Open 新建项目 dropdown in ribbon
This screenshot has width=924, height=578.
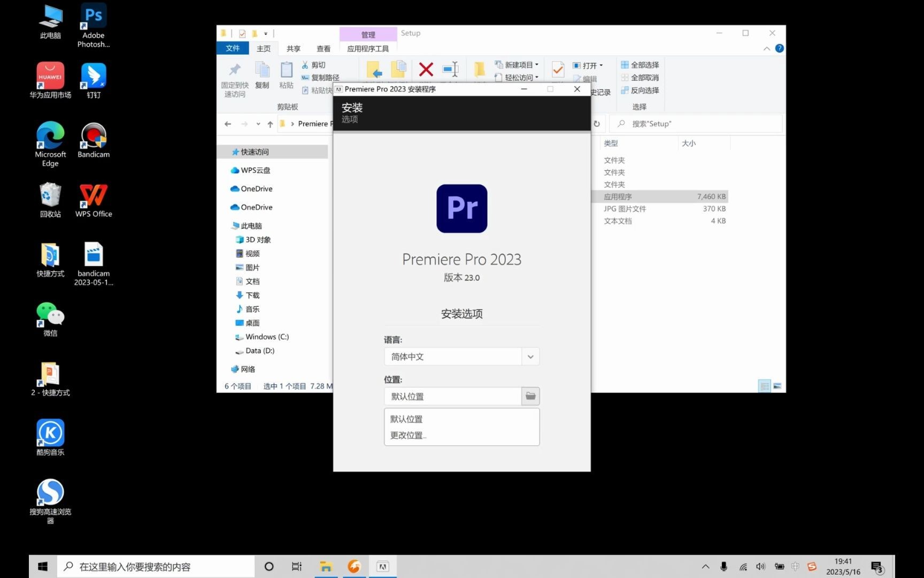(x=517, y=65)
